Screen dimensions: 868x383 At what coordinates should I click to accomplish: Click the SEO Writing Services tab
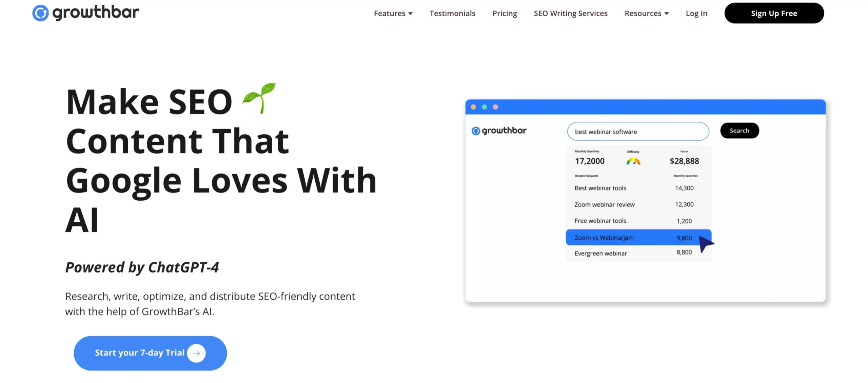tap(571, 13)
